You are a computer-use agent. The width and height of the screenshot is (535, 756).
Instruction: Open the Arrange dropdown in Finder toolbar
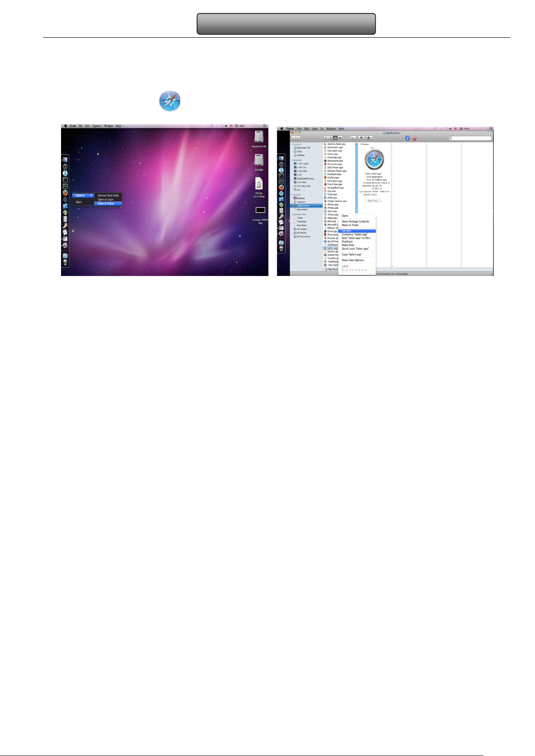(353, 138)
